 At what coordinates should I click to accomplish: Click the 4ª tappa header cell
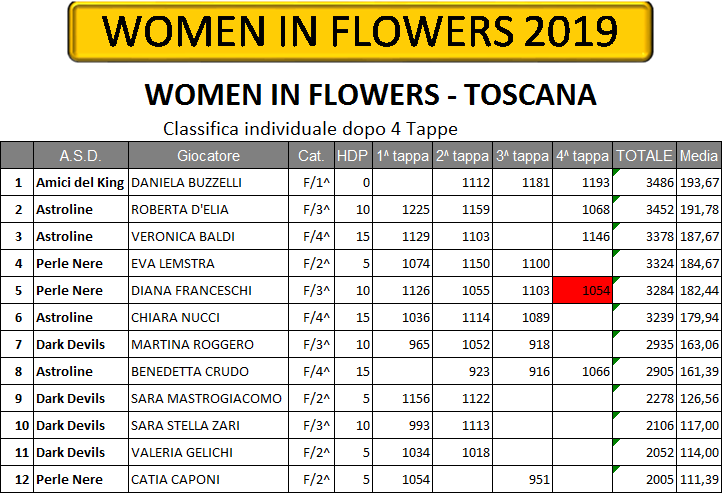582,155
